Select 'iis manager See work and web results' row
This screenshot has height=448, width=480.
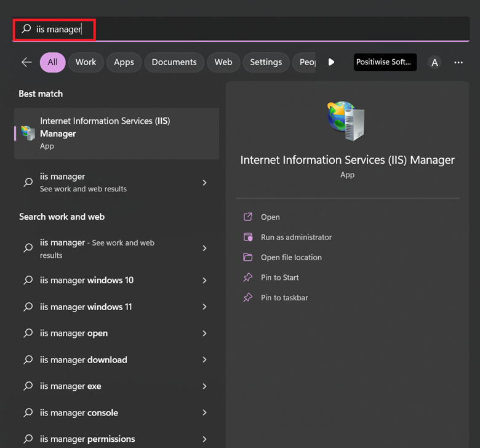pyautogui.click(x=117, y=183)
